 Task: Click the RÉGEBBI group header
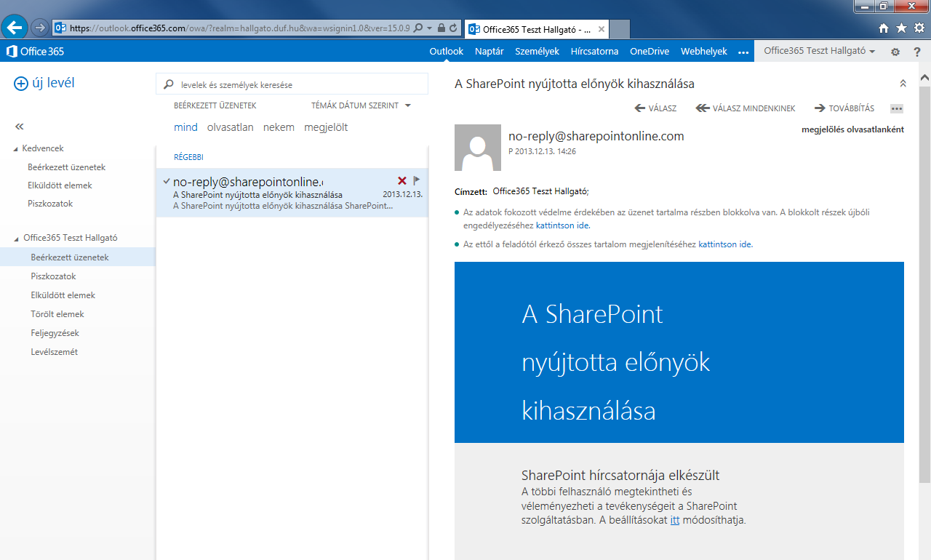(x=188, y=157)
